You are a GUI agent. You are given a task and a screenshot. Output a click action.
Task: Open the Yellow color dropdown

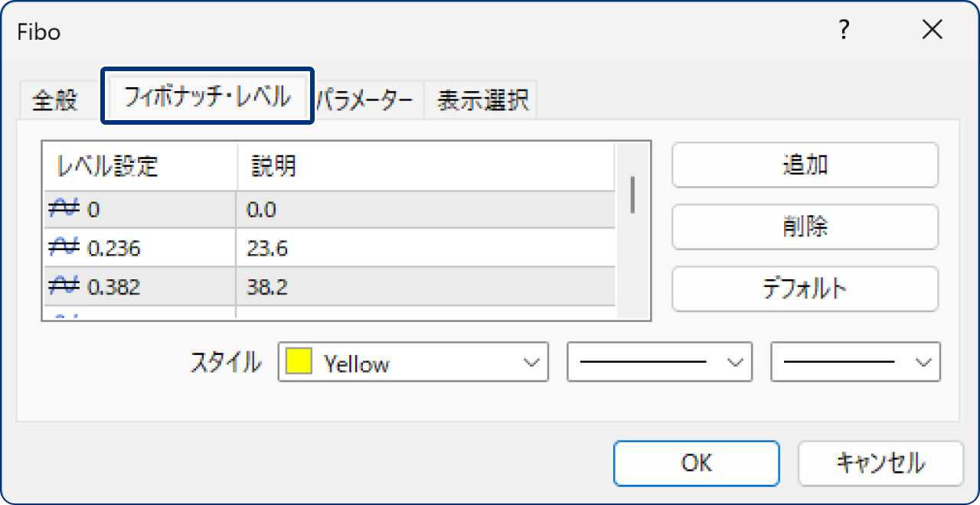click(532, 362)
